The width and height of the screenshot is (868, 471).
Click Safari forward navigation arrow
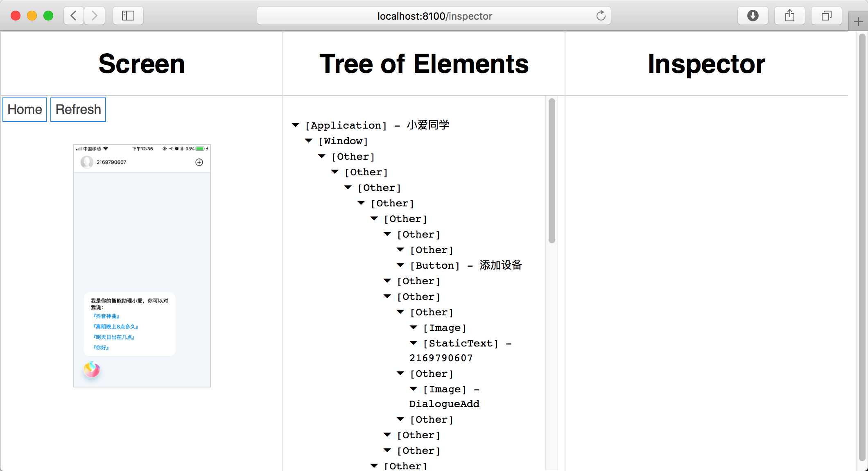coord(95,16)
